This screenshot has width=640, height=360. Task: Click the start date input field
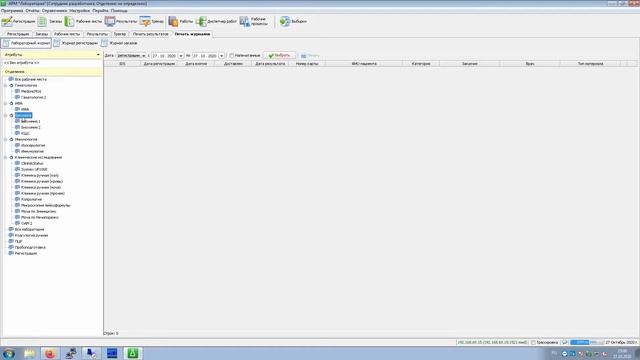[x=164, y=56]
